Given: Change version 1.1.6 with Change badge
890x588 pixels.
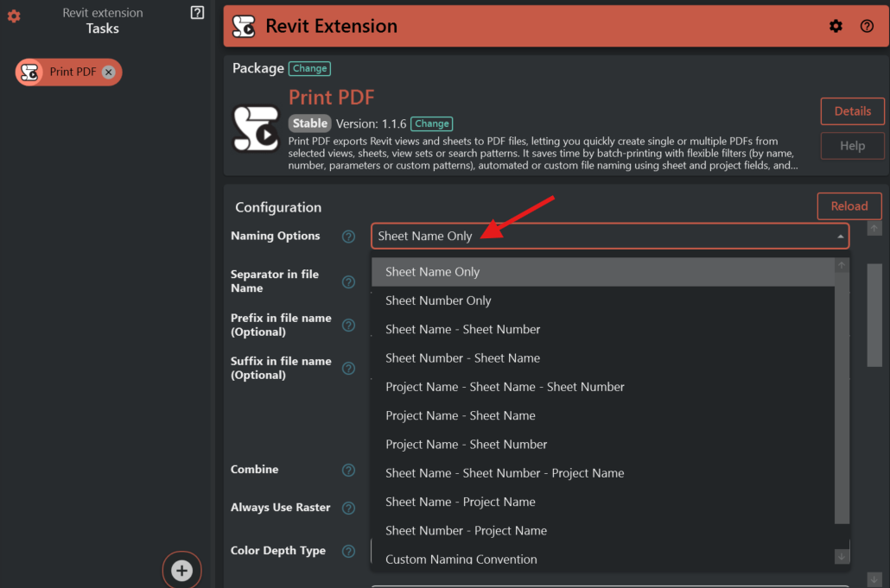Looking at the screenshot, I should pos(431,123).
